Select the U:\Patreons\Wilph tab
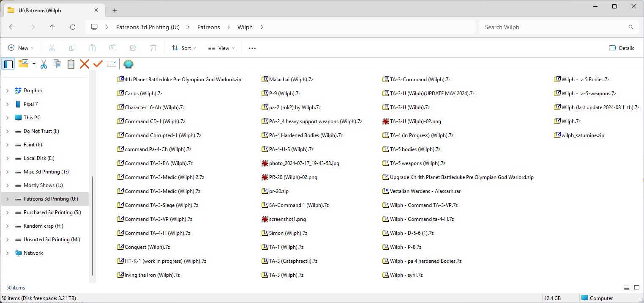644x303 pixels. tap(54, 10)
